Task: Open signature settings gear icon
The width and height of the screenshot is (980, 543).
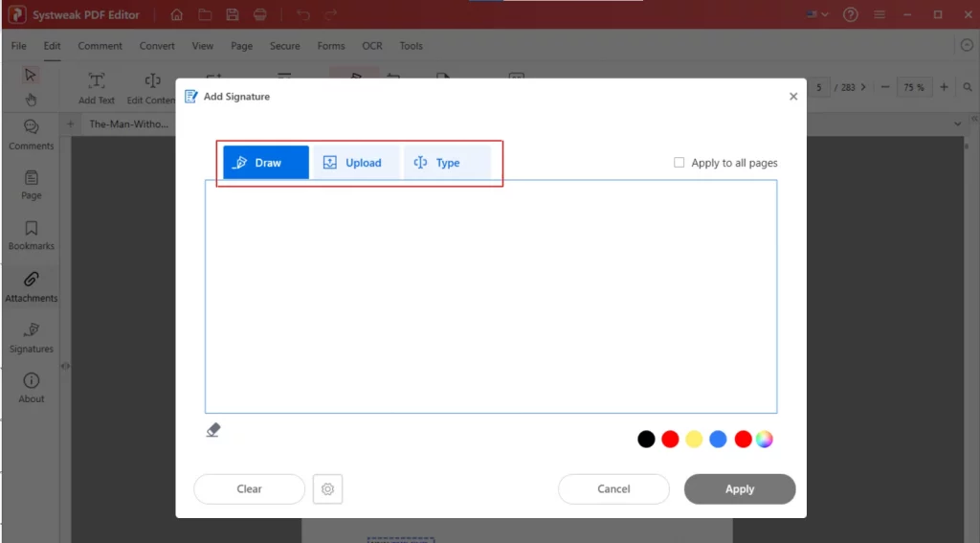Action: point(327,489)
